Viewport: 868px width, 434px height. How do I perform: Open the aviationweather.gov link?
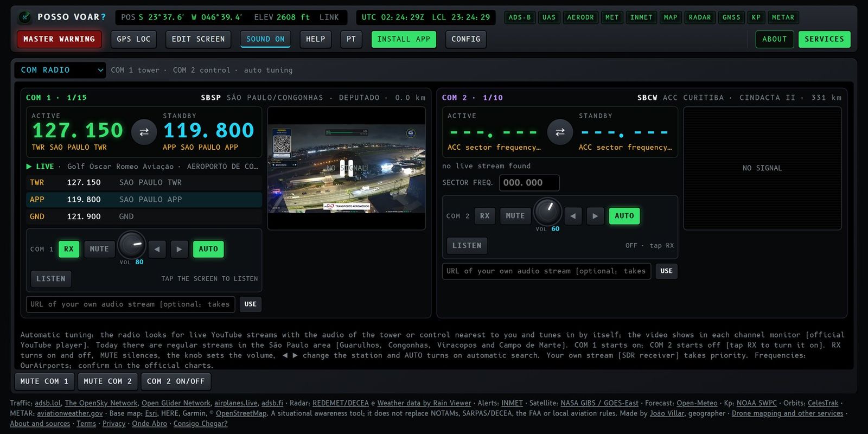(x=70, y=413)
